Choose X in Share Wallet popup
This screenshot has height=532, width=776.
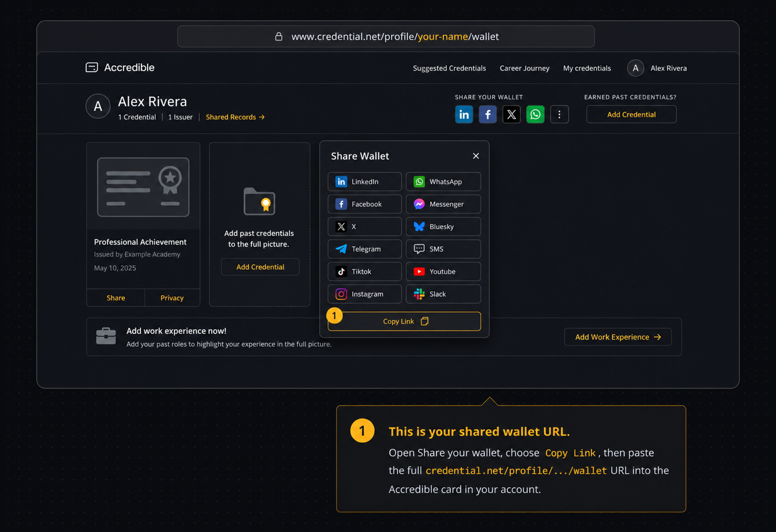[x=364, y=227]
